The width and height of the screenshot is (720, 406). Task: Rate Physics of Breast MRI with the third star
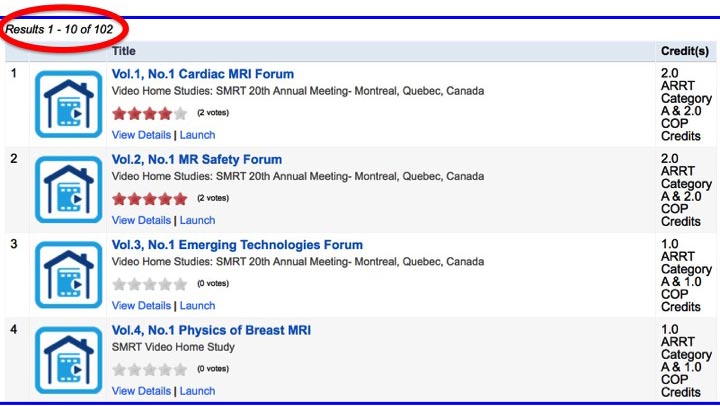pos(150,369)
